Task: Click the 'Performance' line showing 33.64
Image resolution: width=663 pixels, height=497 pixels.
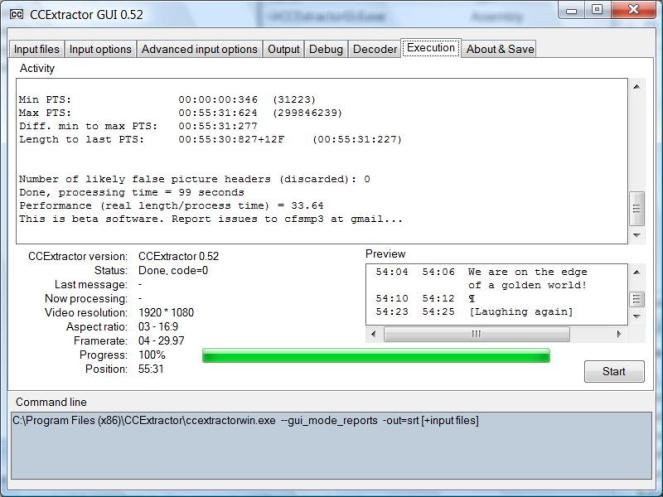Action: click(171, 206)
